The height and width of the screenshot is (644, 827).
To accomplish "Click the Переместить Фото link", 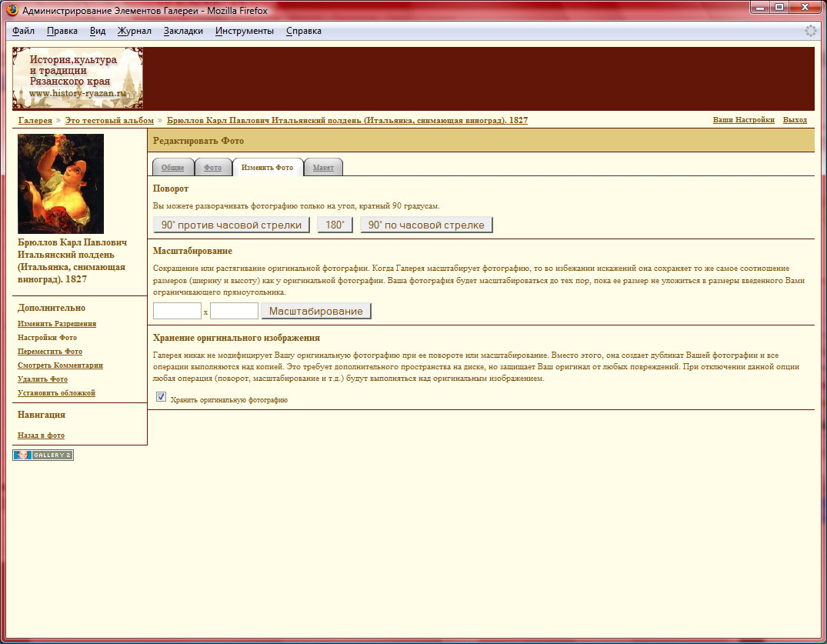I will [x=50, y=352].
